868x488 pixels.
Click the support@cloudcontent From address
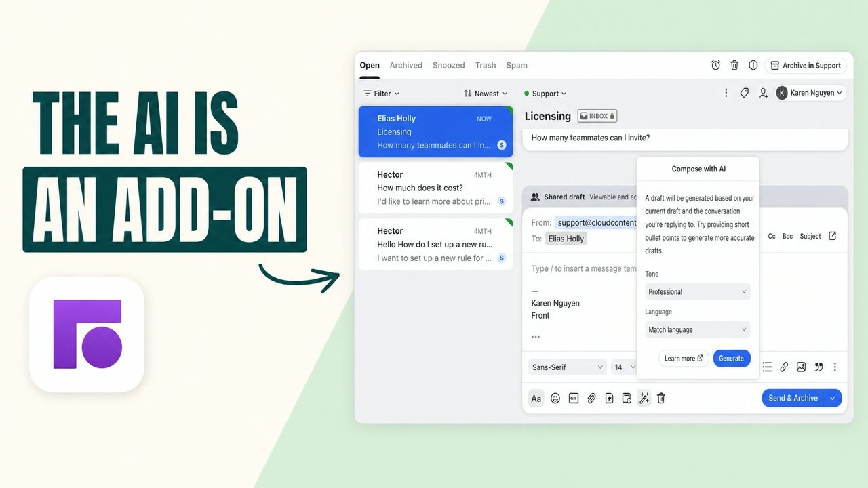point(596,222)
